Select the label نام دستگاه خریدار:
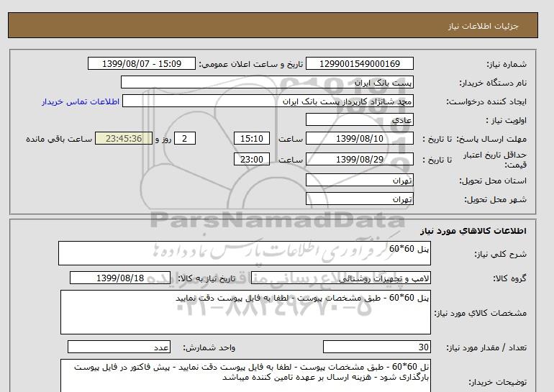Screen dimensions: 554x392 pyautogui.click(x=493, y=83)
